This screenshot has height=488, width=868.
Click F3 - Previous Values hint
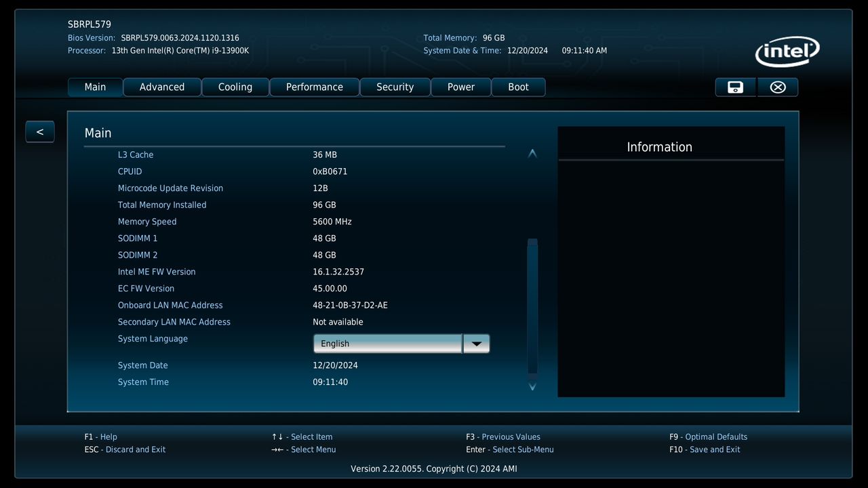(x=503, y=437)
